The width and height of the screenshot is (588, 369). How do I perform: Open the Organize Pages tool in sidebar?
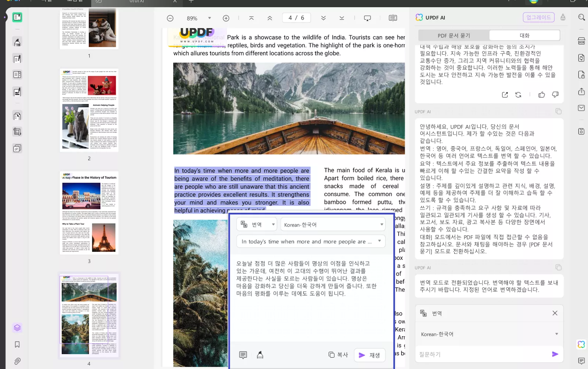pos(17,75)
